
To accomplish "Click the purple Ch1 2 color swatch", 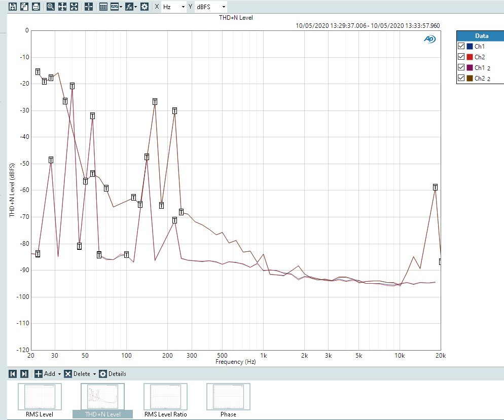I will tap(470, 67).
